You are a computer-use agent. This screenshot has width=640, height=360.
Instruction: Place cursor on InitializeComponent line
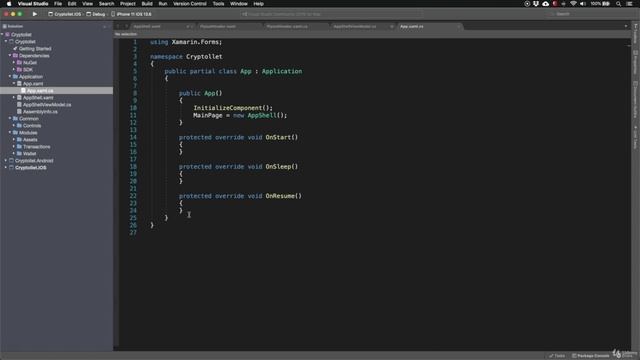coord(233,108)
